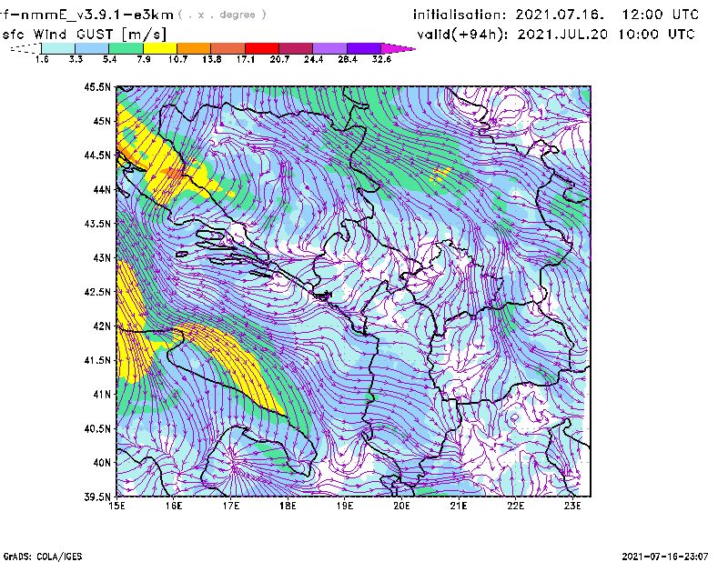
Task: Click the salmon swatch after 13.8
Action: click(x=228, y=48)
